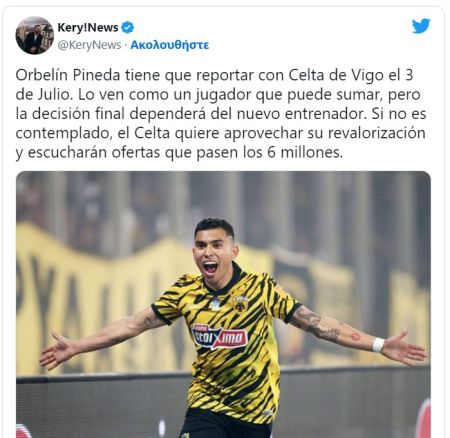Viewport: 450px width, 438px height.
Task: Click the tattooed forearm in the photo
Action: click(x=321, y=326)
